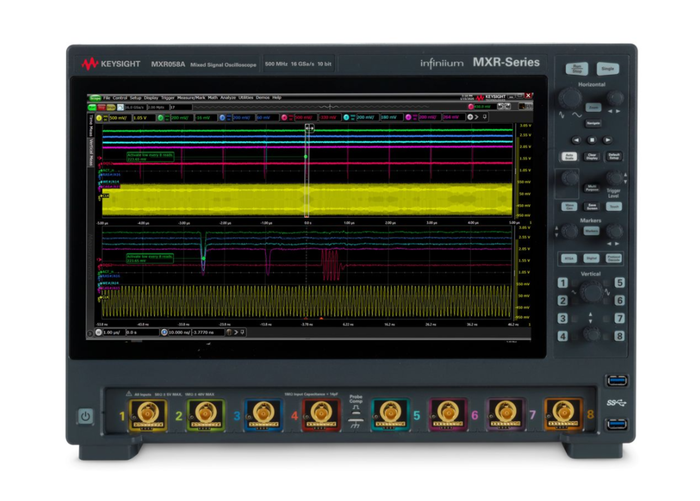
Task: Toggle hardware channel 1 key
Action: (x=562, y=283)
